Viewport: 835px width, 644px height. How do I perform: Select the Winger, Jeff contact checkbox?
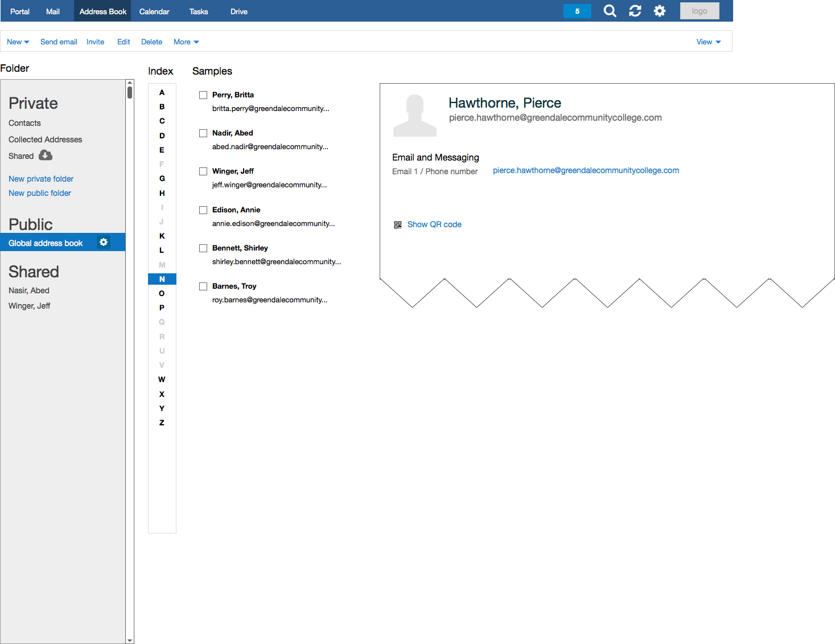(203, 171)
